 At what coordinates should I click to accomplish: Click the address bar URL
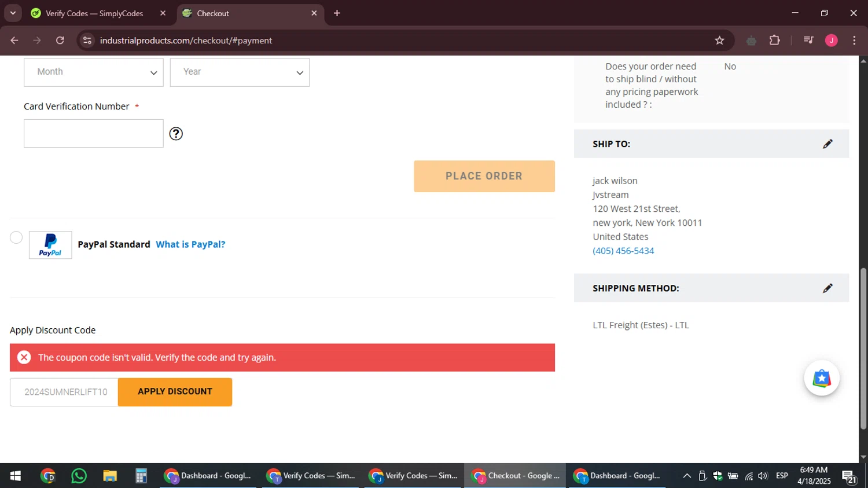[x=186, y=41]
